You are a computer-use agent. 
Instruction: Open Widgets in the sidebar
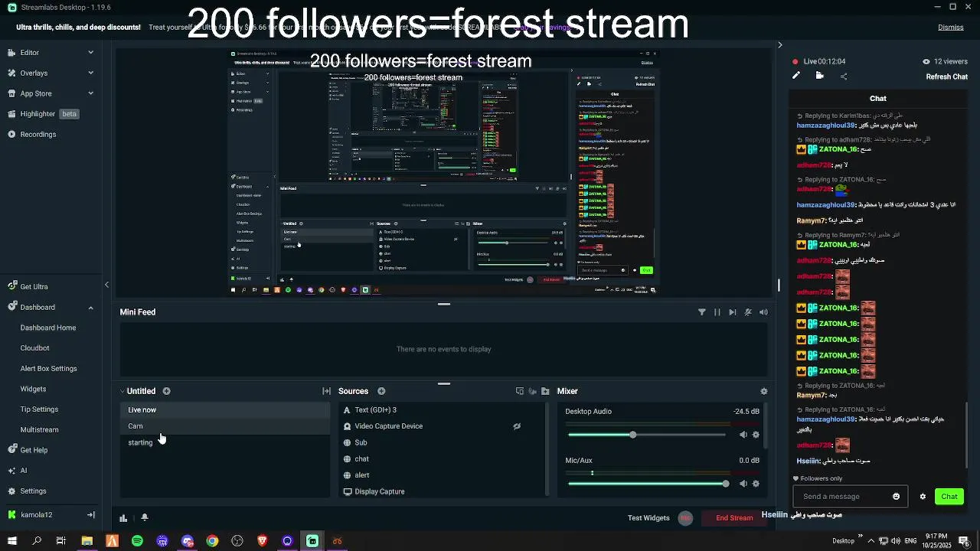point(33,389)
